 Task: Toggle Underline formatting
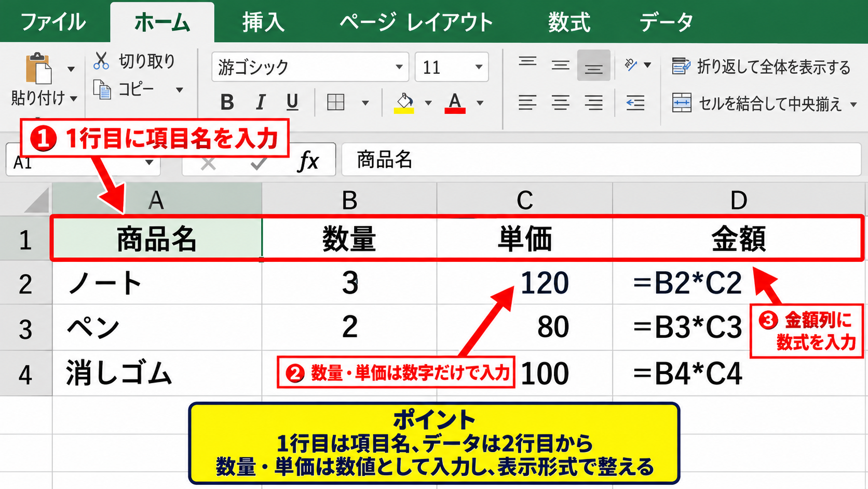(292, 102)
